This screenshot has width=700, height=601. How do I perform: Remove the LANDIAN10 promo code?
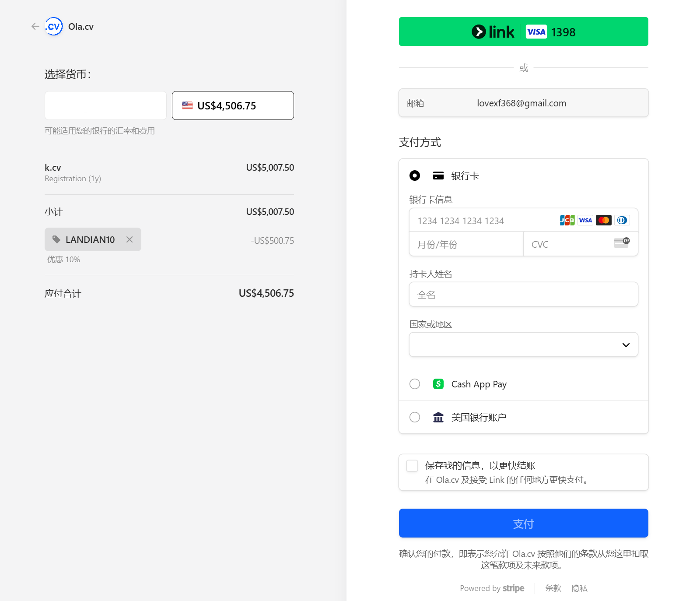[x=129, y=239]
